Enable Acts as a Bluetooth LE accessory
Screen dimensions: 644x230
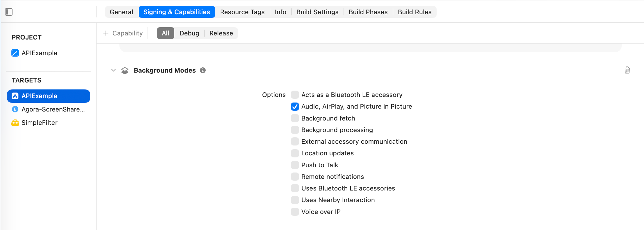coord(295,95)
